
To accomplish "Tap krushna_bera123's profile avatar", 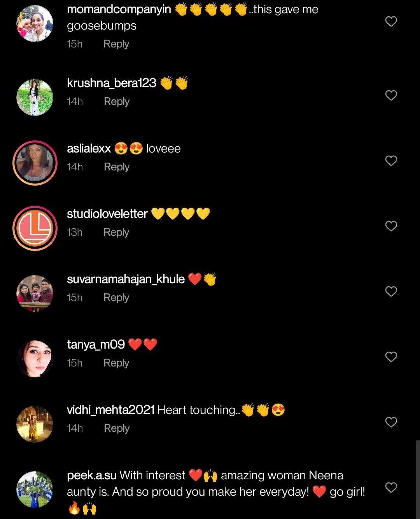I will [x=35, y=97].
